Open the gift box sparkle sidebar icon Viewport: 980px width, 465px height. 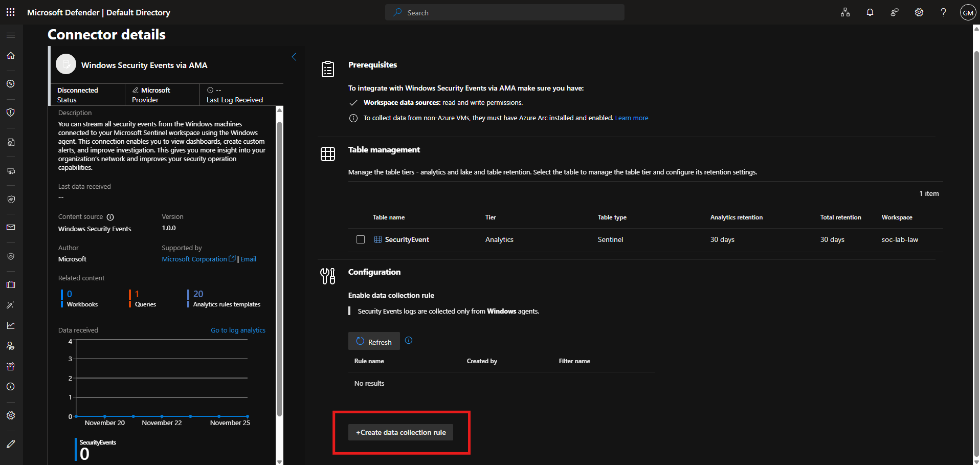pyautogui.click(x=11, y=366)
